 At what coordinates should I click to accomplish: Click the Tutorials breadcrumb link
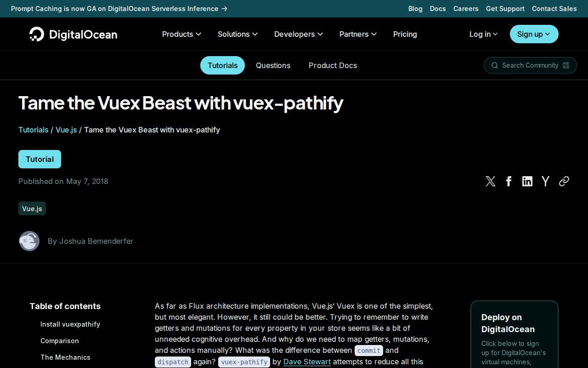point(33,130)
